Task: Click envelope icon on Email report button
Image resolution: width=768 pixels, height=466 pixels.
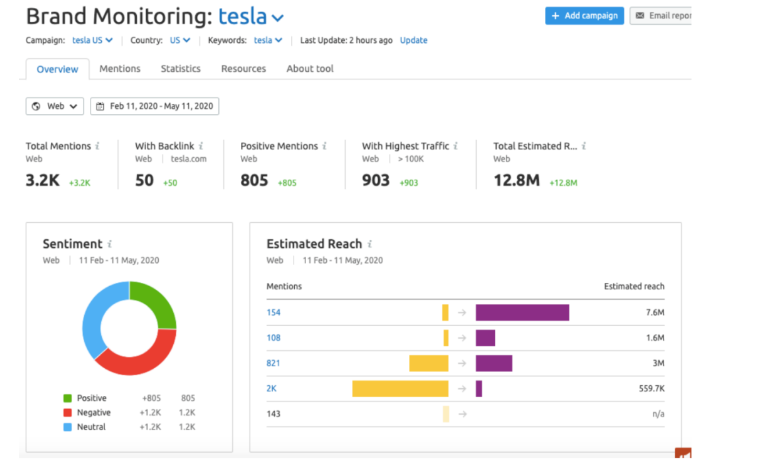Action: click(640, 16)
